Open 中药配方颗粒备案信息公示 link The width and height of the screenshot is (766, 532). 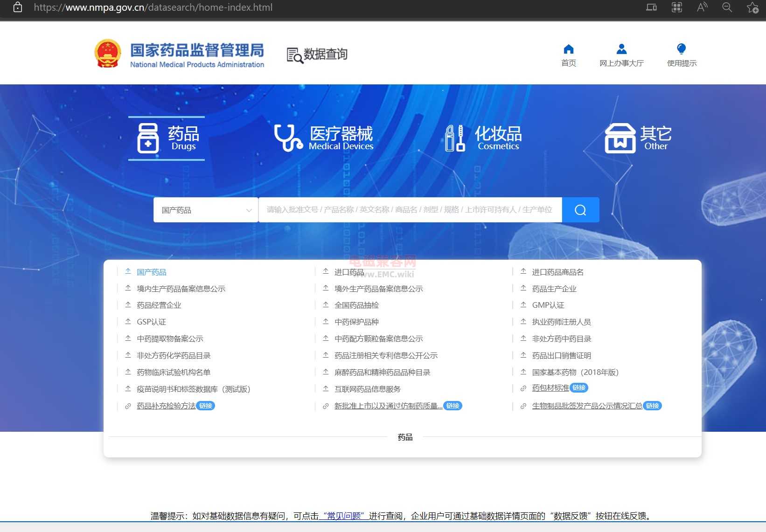378,339
